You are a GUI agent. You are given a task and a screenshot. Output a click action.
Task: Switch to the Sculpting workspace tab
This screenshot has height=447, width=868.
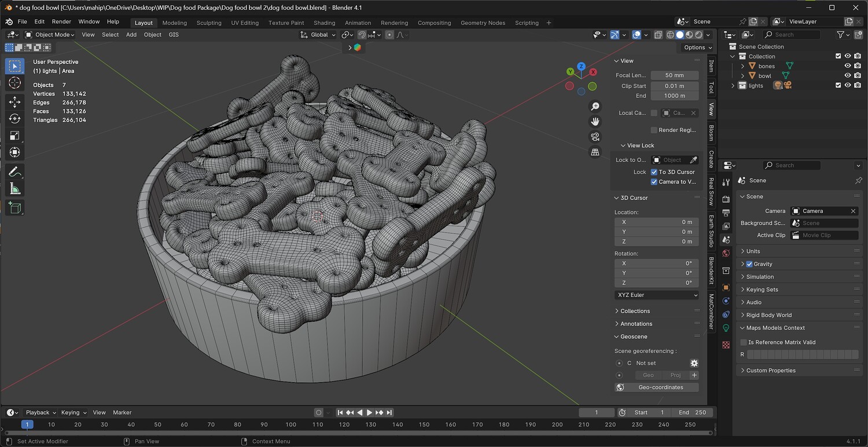(x=209, y=23)
